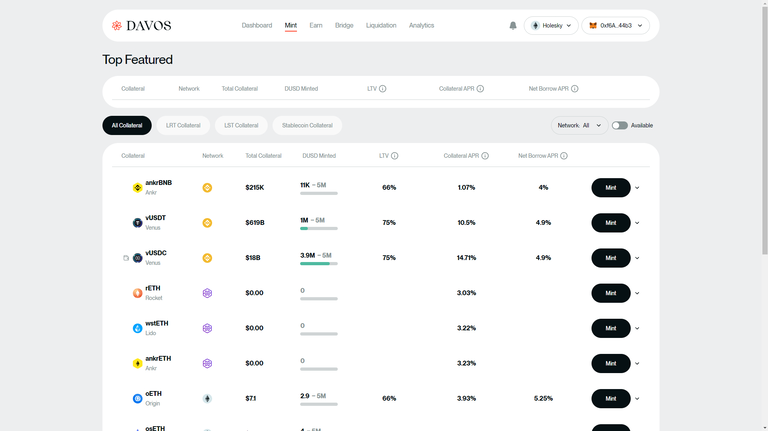Click the ankrETH token icon

pyautogui.click(x=138, y=363)
